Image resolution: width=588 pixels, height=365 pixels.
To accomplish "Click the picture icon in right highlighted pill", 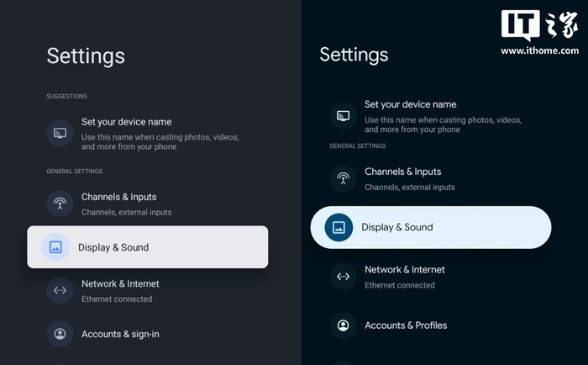I will [339, 227].
